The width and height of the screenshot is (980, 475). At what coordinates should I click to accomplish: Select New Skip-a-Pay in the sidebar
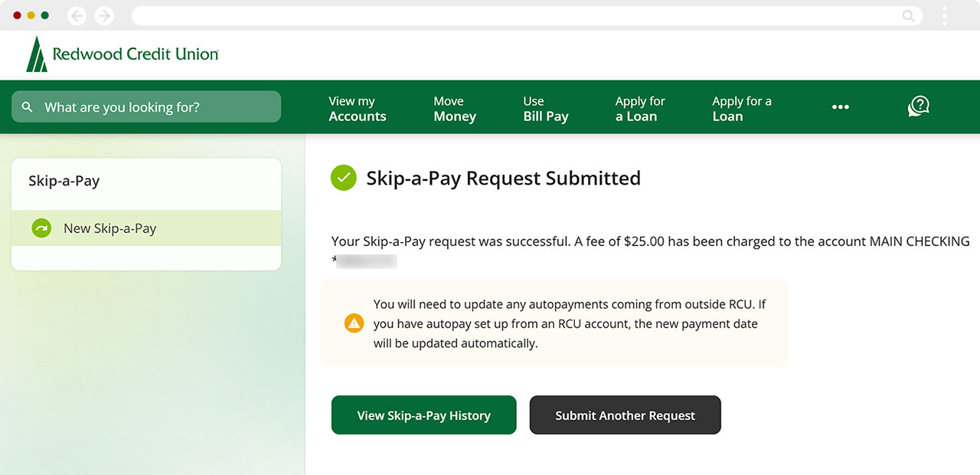click(x=110, y=228)
